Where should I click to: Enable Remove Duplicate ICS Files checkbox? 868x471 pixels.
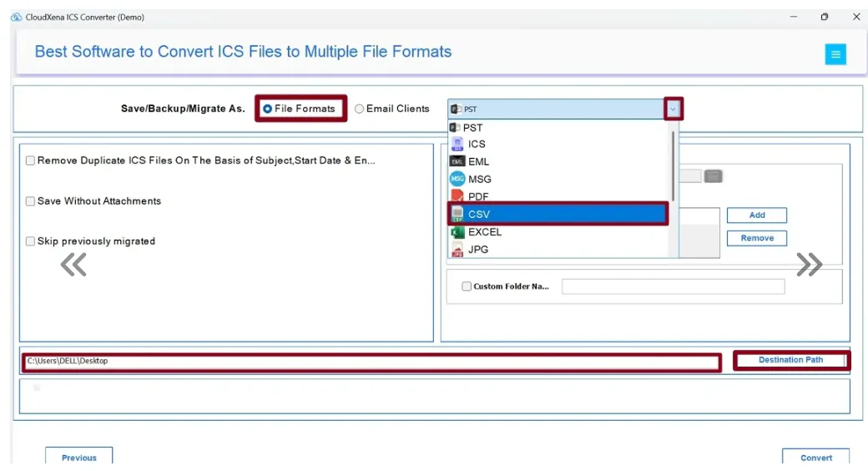point(30,160)
